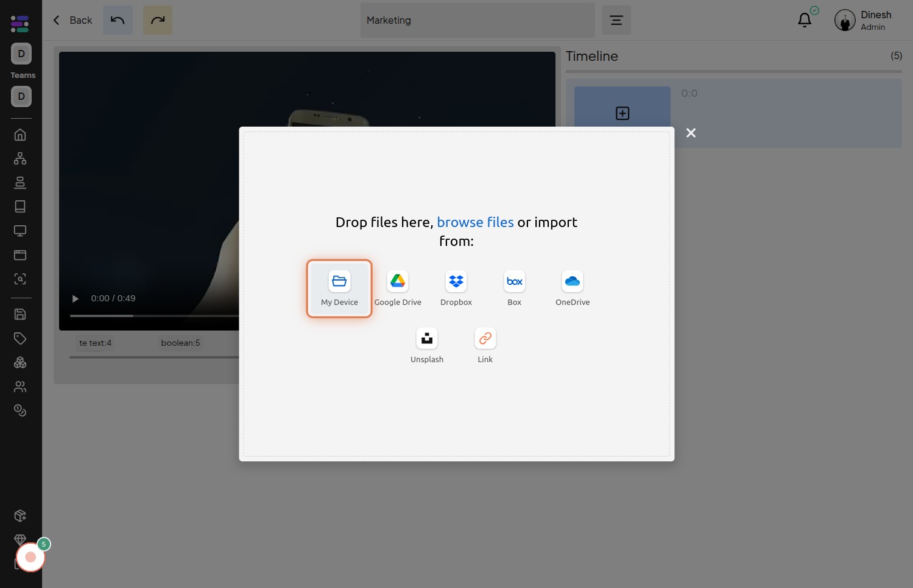
Task: Open the scan search sidebar icon
Action: [20, 279]
